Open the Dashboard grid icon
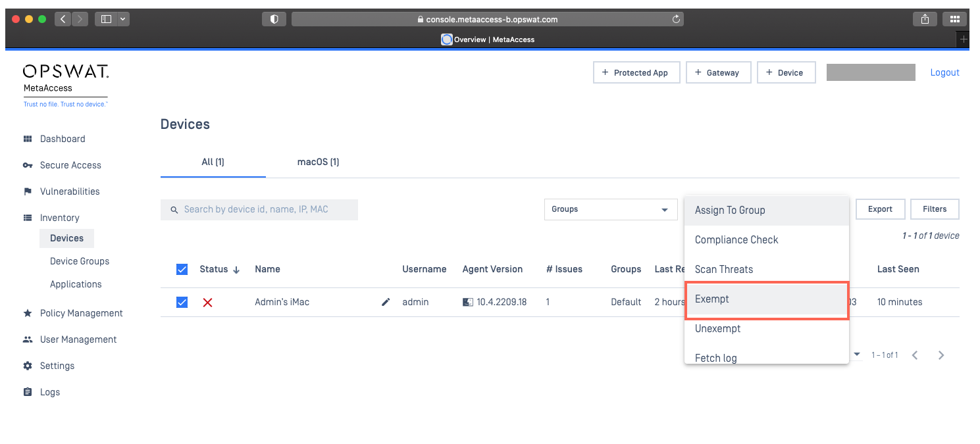This screenshot has height=444, width=980. coord(28,139)
